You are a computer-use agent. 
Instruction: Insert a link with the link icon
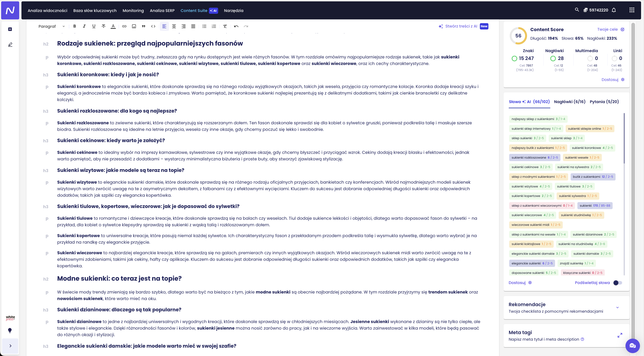coord(124,26)
